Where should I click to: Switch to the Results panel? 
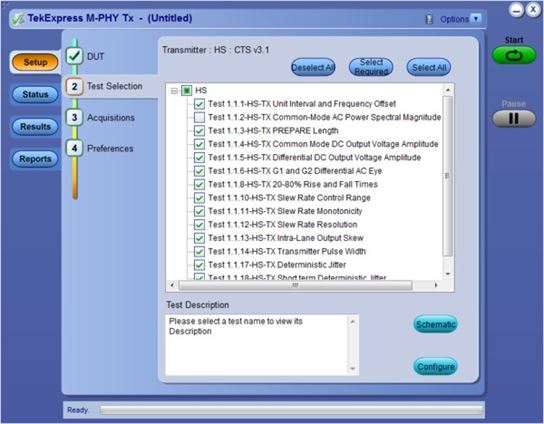pos(35,127)
